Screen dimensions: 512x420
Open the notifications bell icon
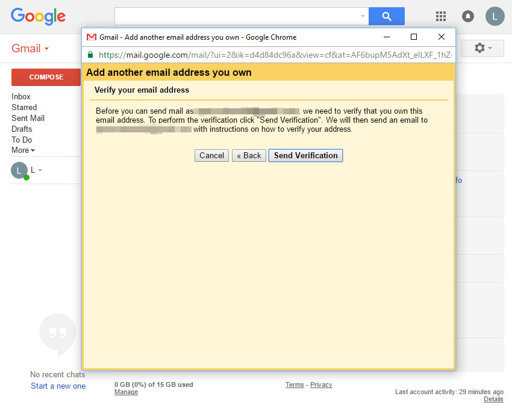click(468, 16)
